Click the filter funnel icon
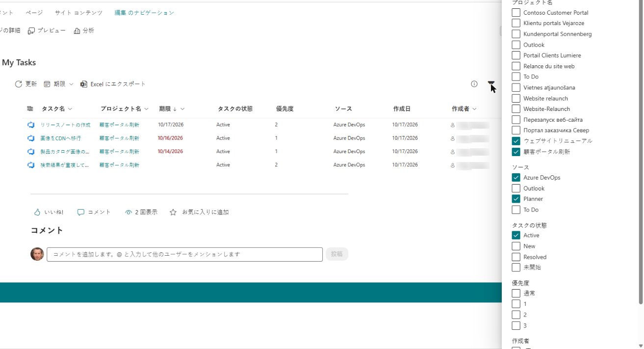Image resolution: width=644 pixels, height=349 pixels. [x=491, y=84]
